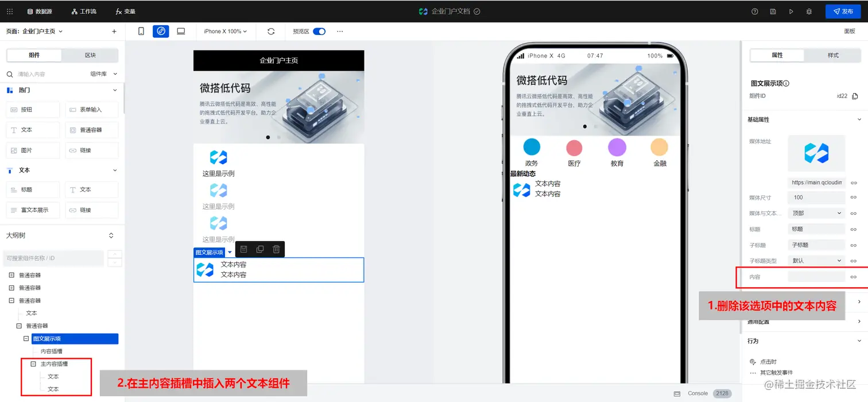Click the plus icon to add page
The width and height of the screenshot is (868, 402).
(114, 32)
